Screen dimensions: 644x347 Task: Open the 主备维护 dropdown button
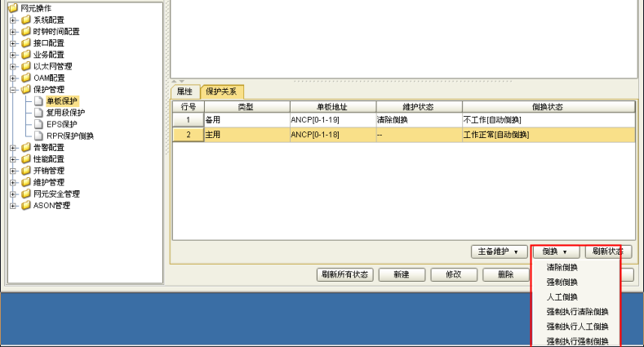499,251
